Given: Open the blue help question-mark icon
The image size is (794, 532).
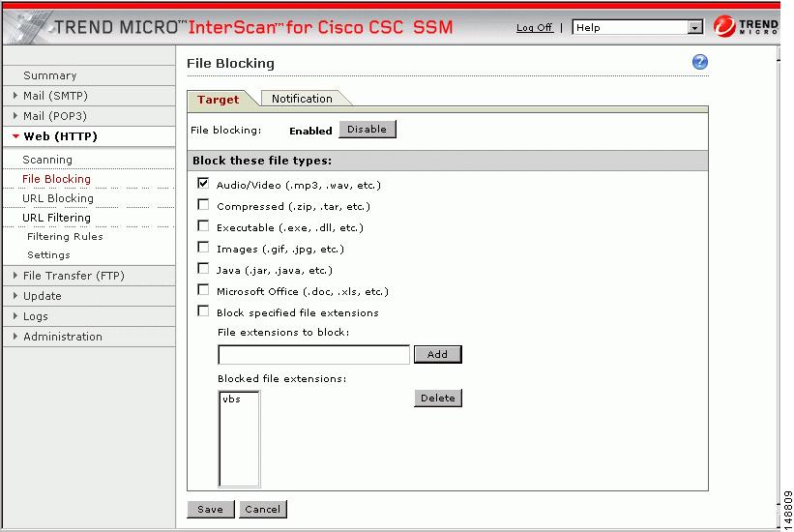Looking at the screenshot, I should point(700,62).
